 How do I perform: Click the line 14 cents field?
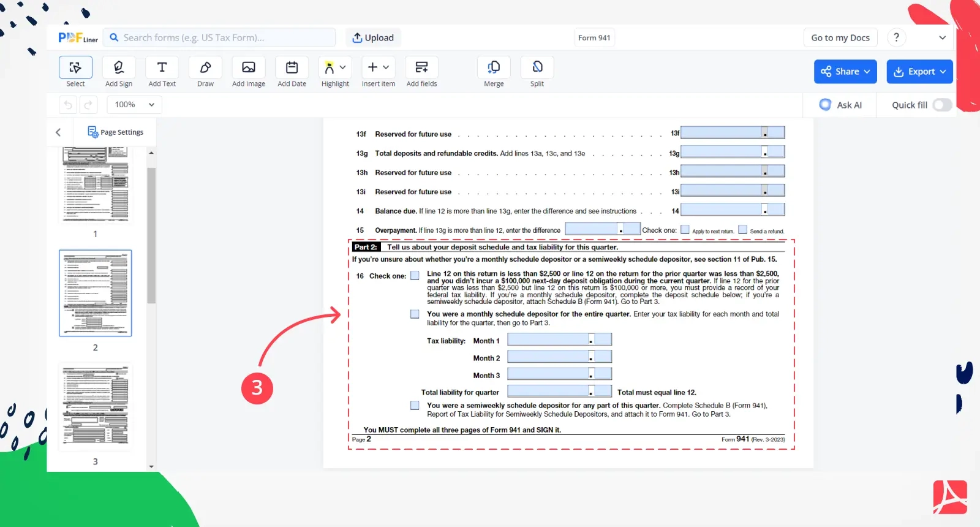pyautogui.click(x=776, y=210)
